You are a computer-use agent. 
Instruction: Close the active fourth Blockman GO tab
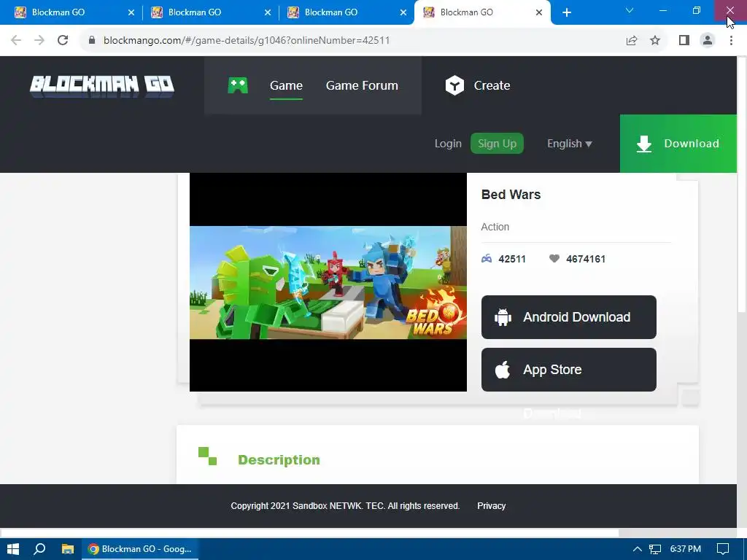click(x=539, y=13)
